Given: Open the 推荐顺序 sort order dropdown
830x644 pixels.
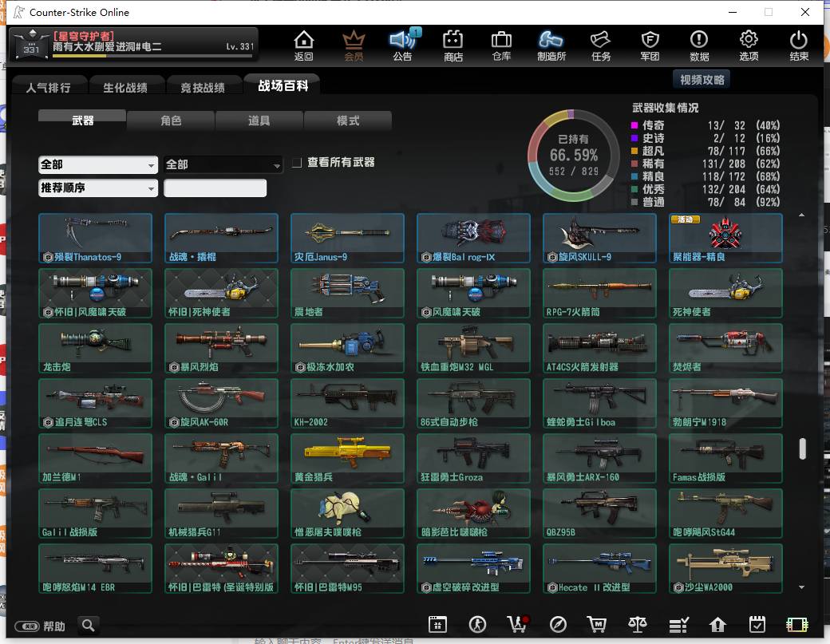Looking at the screenshot, I should (98, 188).
